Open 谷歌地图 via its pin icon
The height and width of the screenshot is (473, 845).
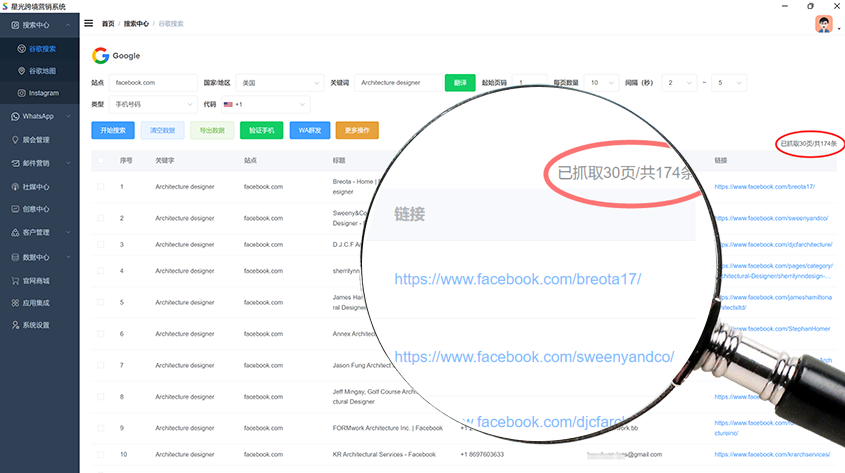[x=22, y=71]
